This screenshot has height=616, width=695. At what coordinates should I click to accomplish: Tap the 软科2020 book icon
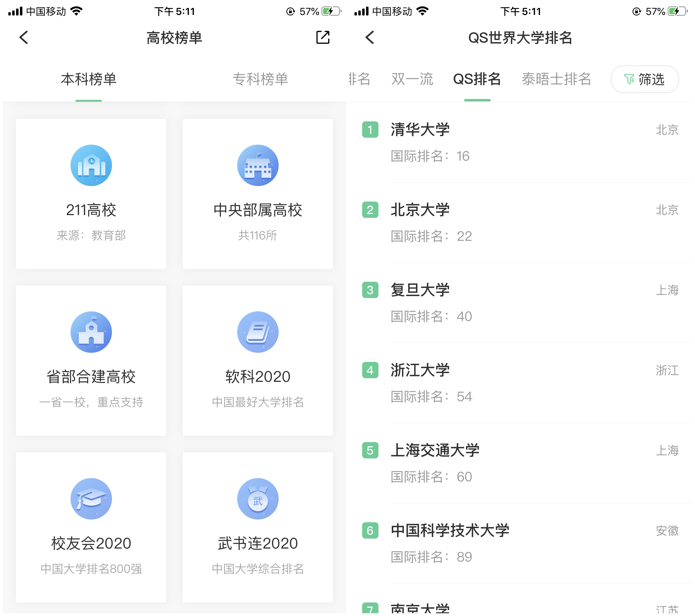[x=258, y=332]
